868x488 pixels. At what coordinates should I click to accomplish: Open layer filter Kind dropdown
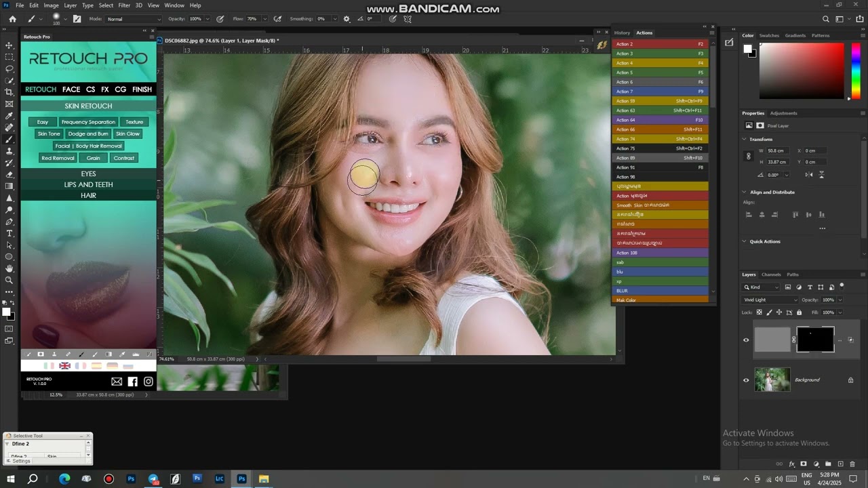point(762,287)
